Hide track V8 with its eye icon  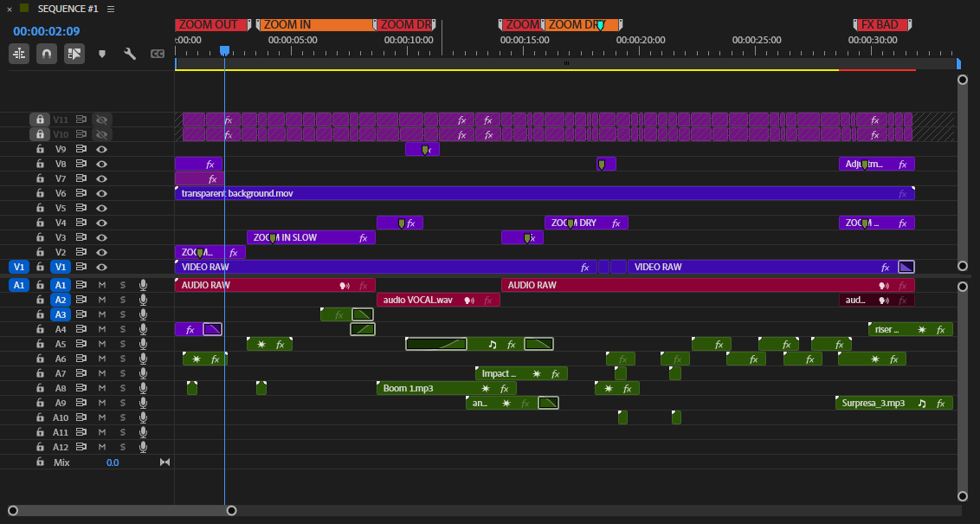pyautogui.click(x=102, y=164)
